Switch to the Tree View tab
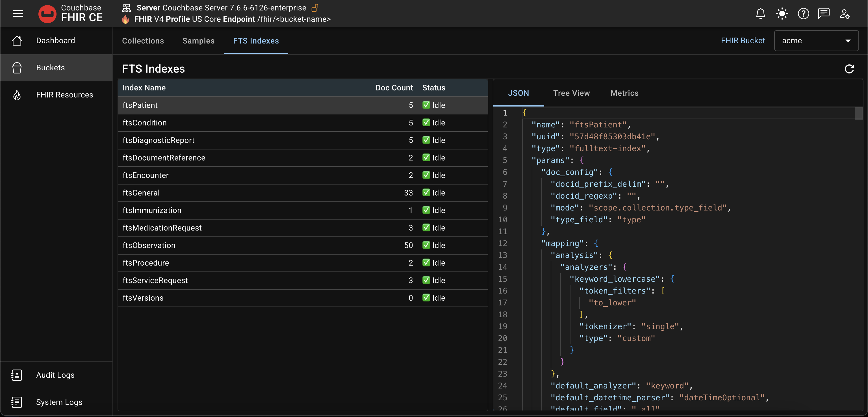This screenshot has height=417, width=868. point(571,93)
